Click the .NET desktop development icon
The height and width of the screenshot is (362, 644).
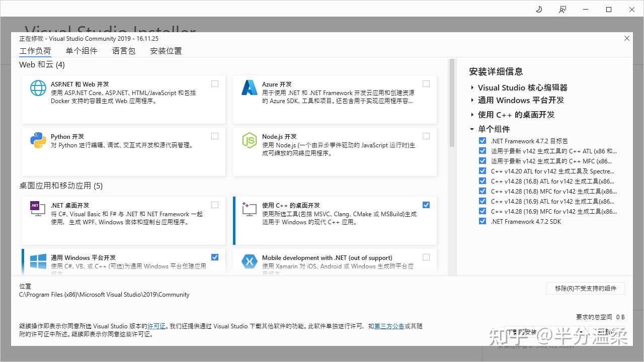(38, 209)
